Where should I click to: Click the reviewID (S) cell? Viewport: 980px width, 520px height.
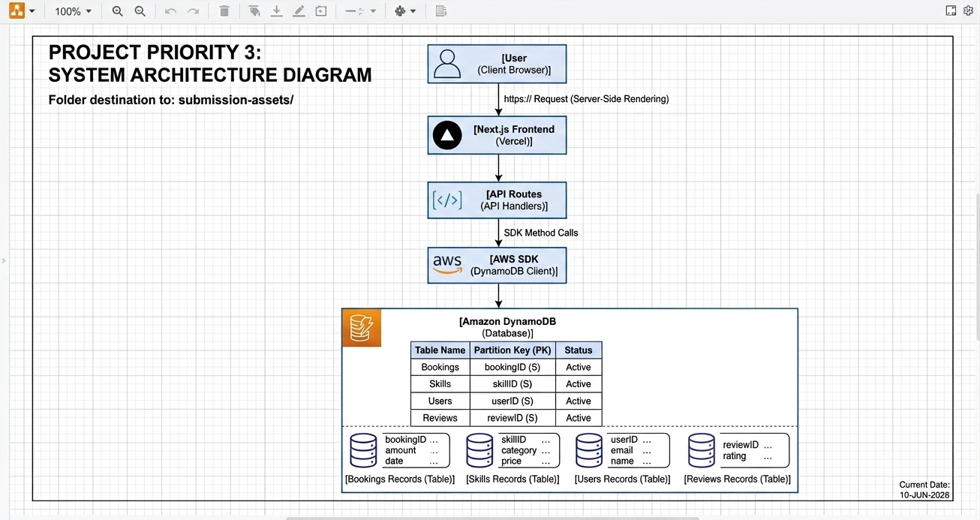click(x=513, y=418)
